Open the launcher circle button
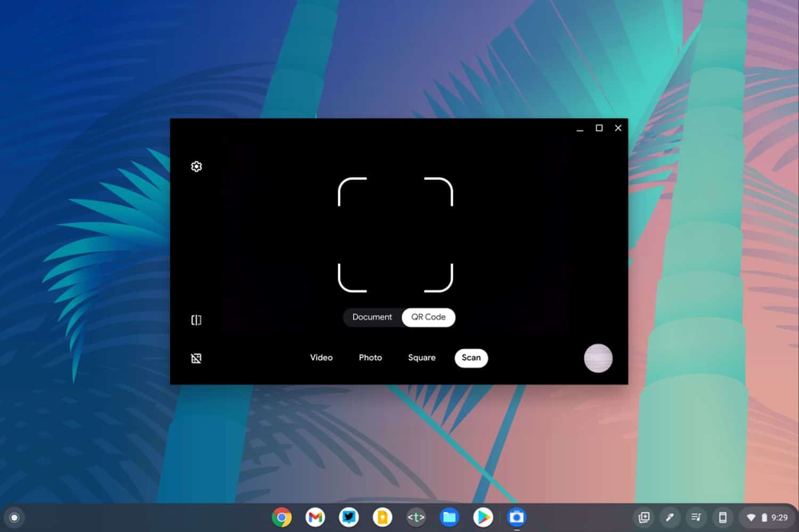Viewport: 799px width, 532px height. click(x=14, y=518)
